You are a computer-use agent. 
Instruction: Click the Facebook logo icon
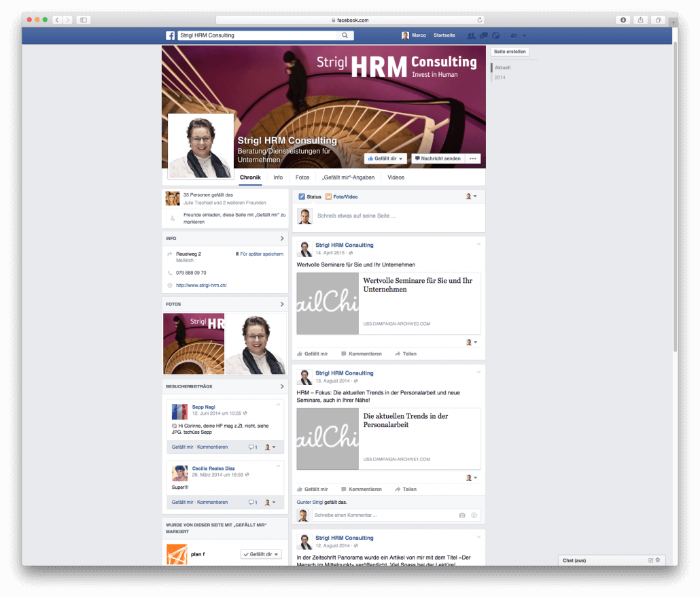(x=170, y=35)
